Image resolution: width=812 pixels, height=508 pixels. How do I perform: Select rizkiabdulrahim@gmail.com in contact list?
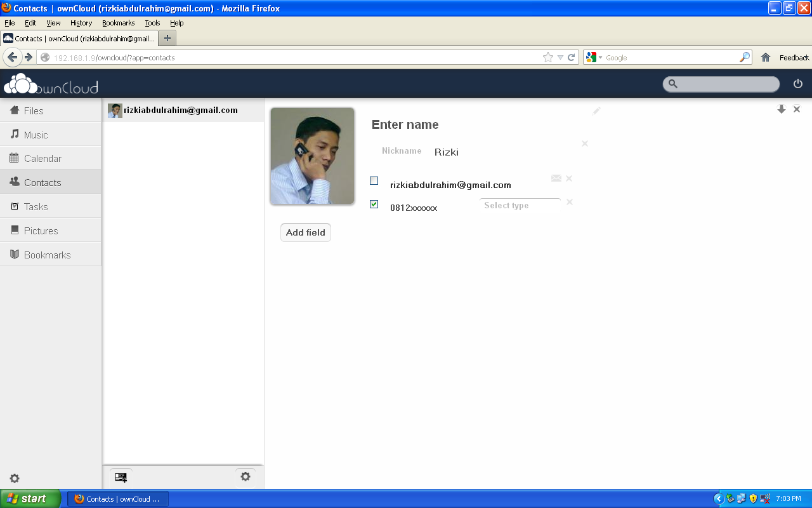(x=183, y=110)
